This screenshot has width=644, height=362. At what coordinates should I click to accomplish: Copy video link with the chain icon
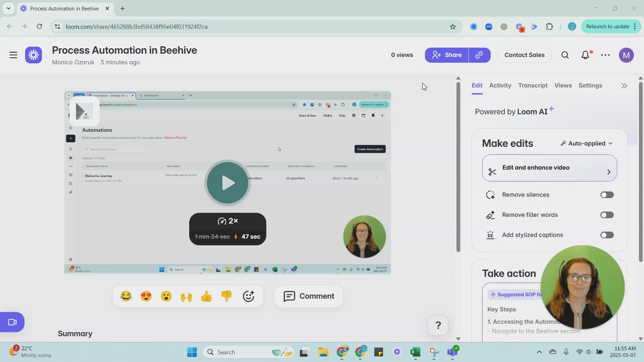pyautogui.click(x=479, y=55)
